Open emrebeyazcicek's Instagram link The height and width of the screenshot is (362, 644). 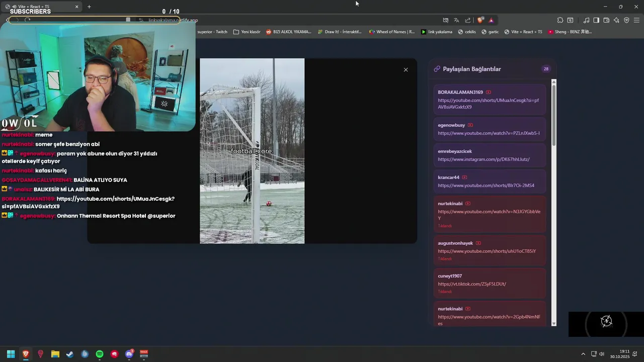point(484,159)
